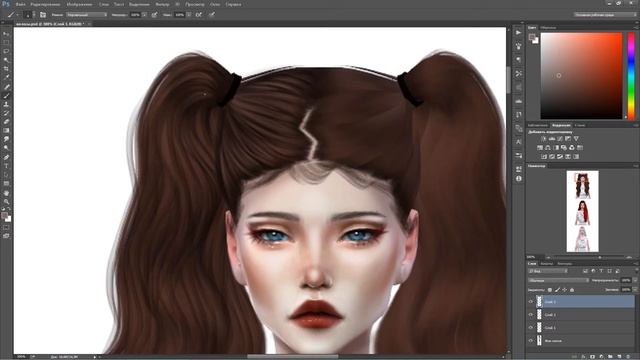Open the layer filter type dropdown

548,271
